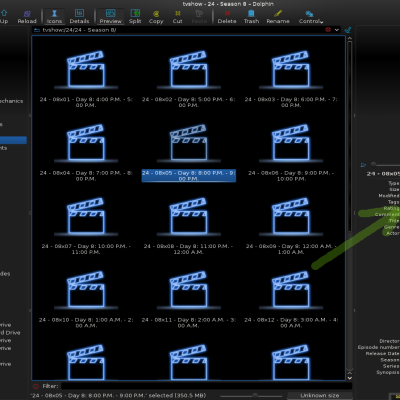Play media preview in information panel
Screen dimensions: 400x400
pyautogui.click(x=363, y=165)
